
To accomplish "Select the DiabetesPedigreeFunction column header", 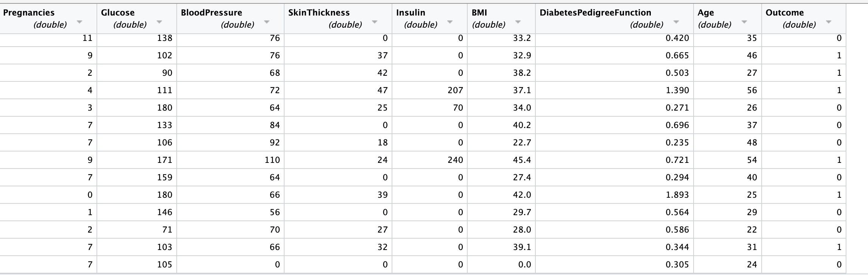I will click(614, 19).
